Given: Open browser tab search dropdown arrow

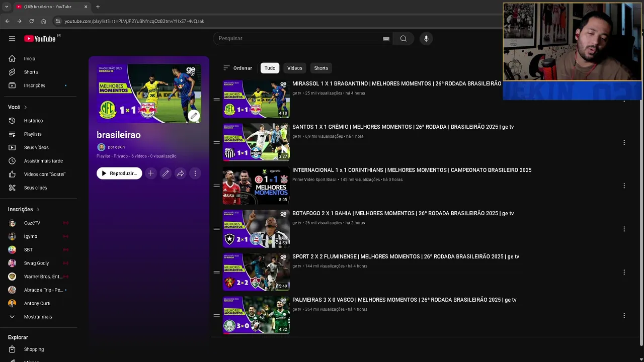Looking at the screenshot, I should click(7, 7).
